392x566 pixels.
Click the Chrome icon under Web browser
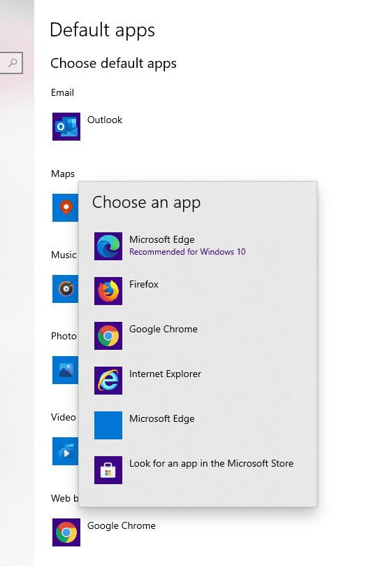(66, 532)
